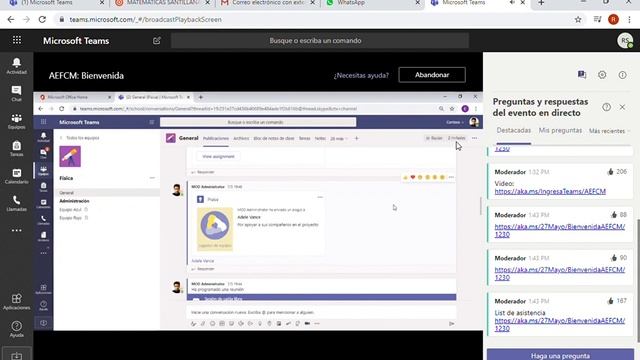Like the List de asistencia message

point(610,301)
